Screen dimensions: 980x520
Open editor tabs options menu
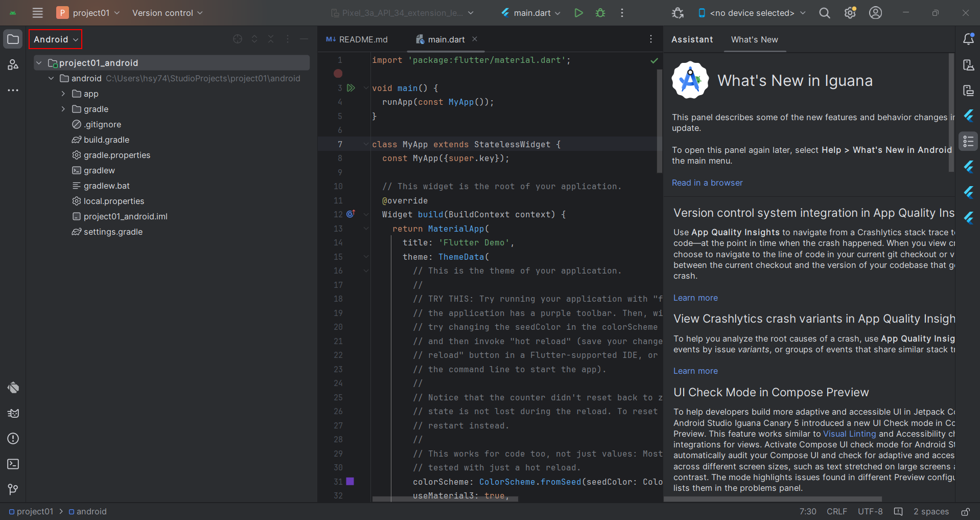click(x=650, y=39)
